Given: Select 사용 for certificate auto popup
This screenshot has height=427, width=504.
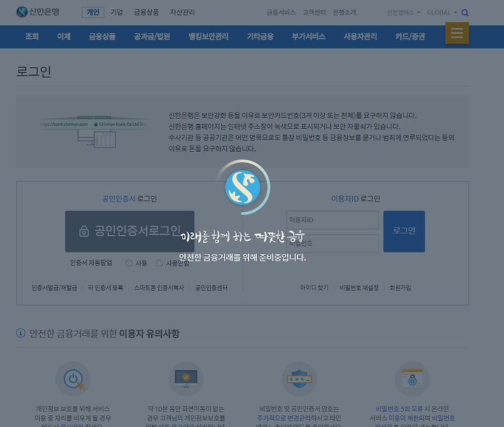Looking at the screenshot, I should [129, 263].
